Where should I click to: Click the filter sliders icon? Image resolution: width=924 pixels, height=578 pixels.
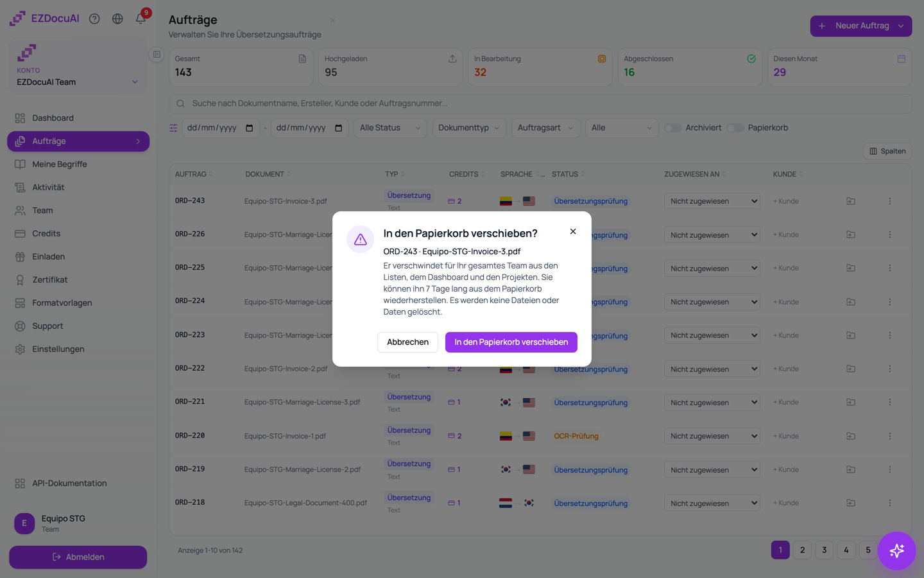click(173, 128)
